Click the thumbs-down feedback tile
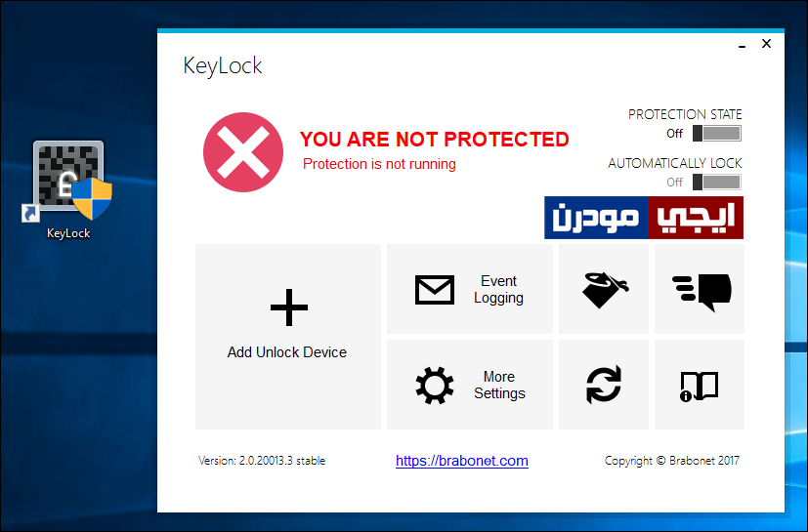 click(x=700, y=290)
